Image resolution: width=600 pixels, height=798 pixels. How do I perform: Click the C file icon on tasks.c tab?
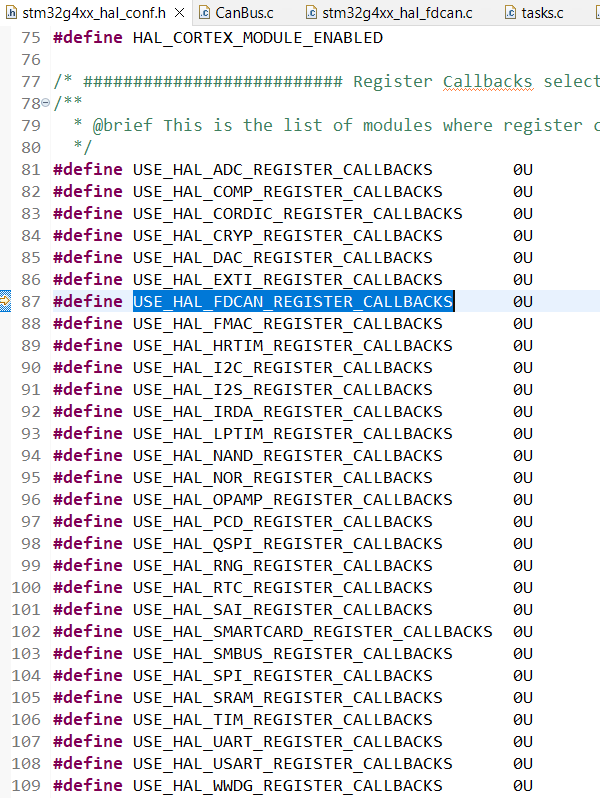coord(510,13)
